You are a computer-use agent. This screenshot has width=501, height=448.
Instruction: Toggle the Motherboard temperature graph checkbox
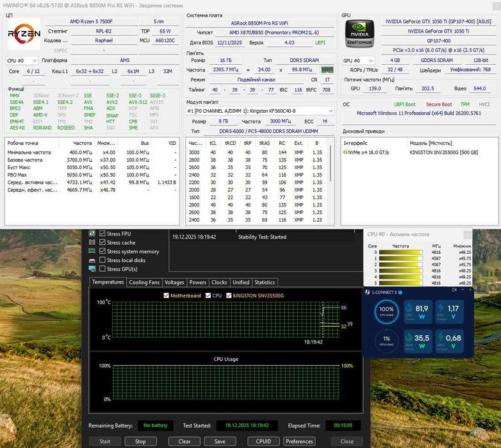pyautogui.click(x=166, y=295)
